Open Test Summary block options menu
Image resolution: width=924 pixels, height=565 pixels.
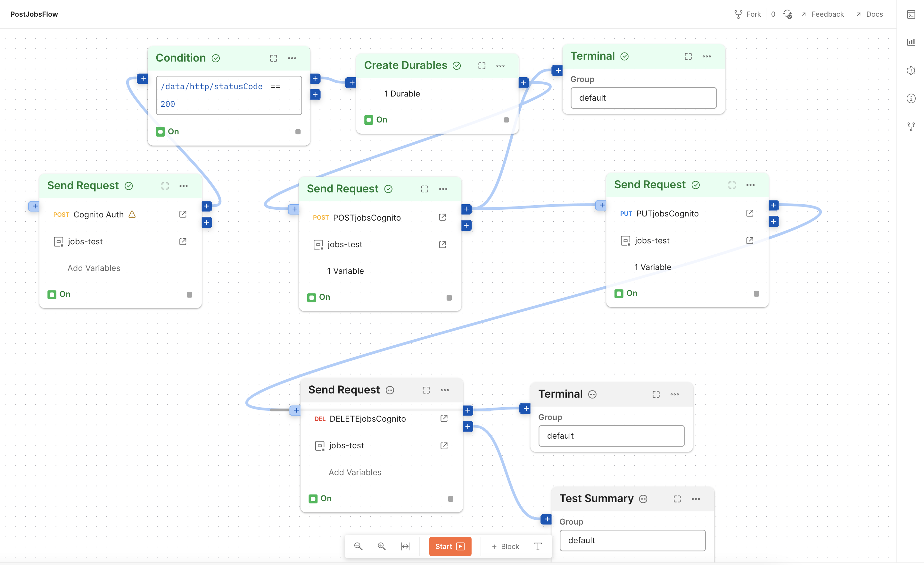coord(696,499)
